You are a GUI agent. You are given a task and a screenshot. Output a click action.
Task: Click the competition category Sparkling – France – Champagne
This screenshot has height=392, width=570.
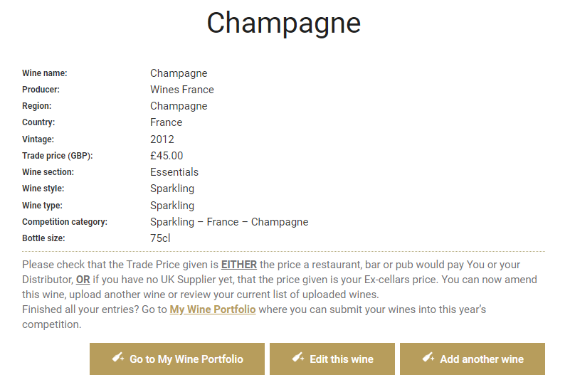click(229, 222)
